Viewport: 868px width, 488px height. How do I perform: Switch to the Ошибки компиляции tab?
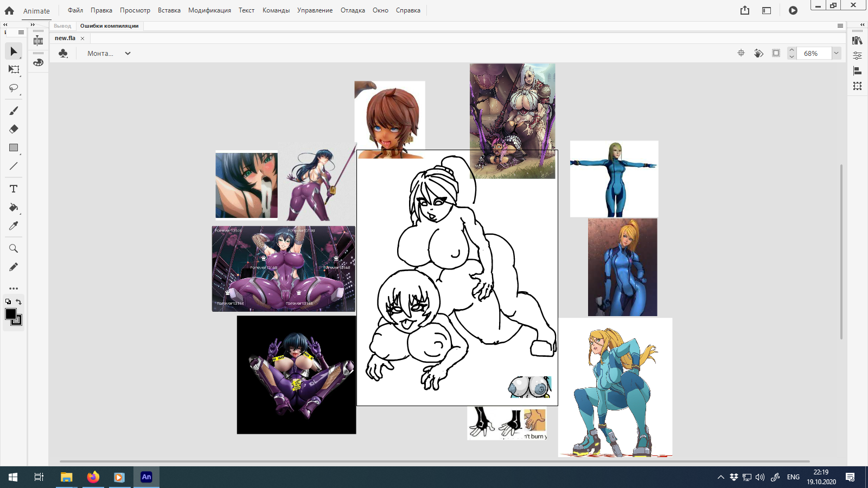(x=109, y=25)
